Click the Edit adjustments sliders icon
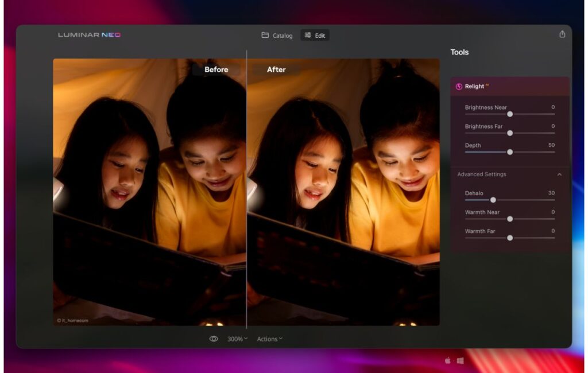588x373 pixels. (308, 35)
